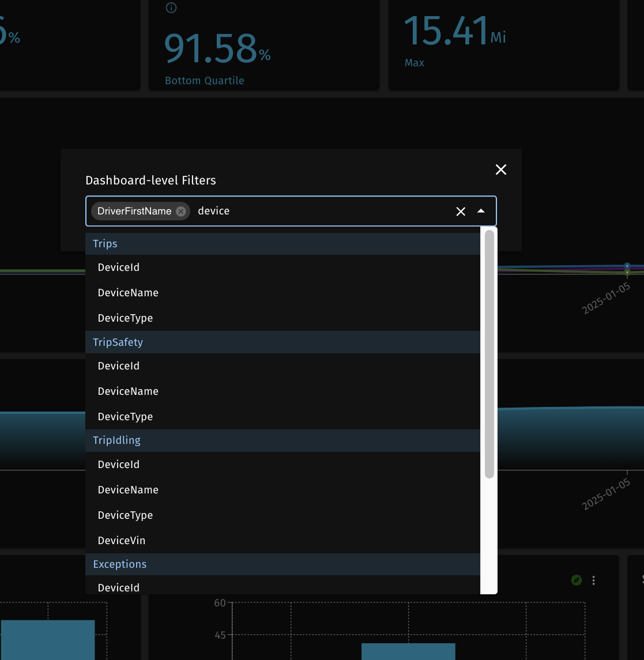
Task: Close the Dashboard-level Filters dialog
Action: (x=500, y=169)
